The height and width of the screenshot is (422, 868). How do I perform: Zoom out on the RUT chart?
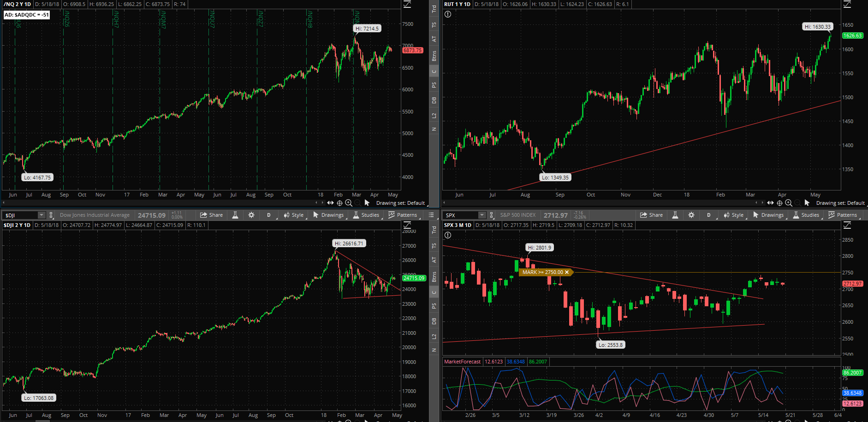point(798,203)
